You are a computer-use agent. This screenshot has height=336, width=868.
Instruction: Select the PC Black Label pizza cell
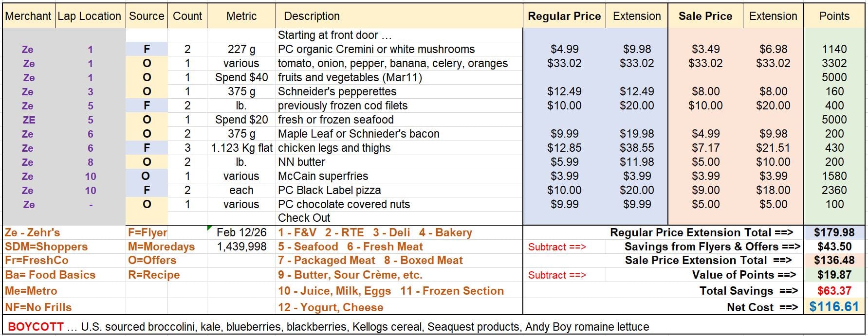[329, 190]
